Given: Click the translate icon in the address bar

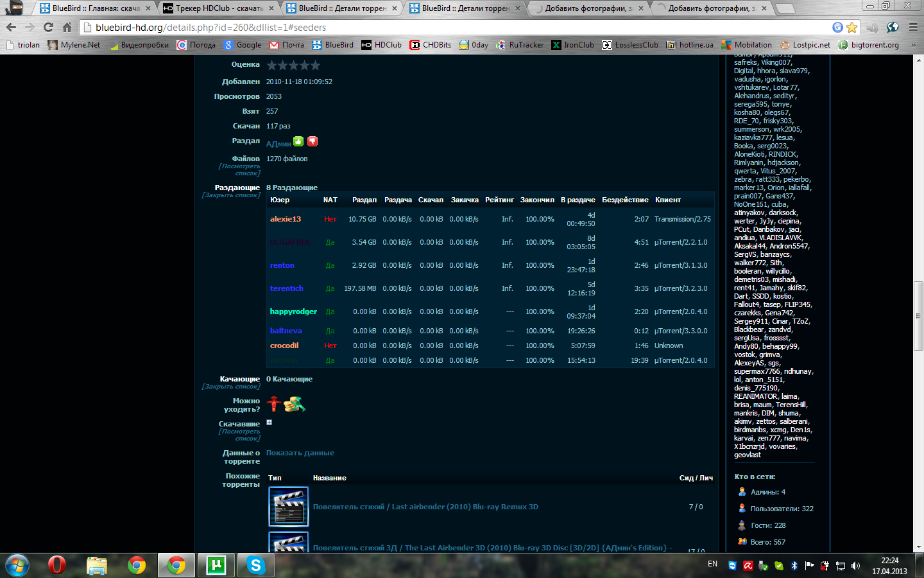Looking at the screenshot, I should pos(837,27).
